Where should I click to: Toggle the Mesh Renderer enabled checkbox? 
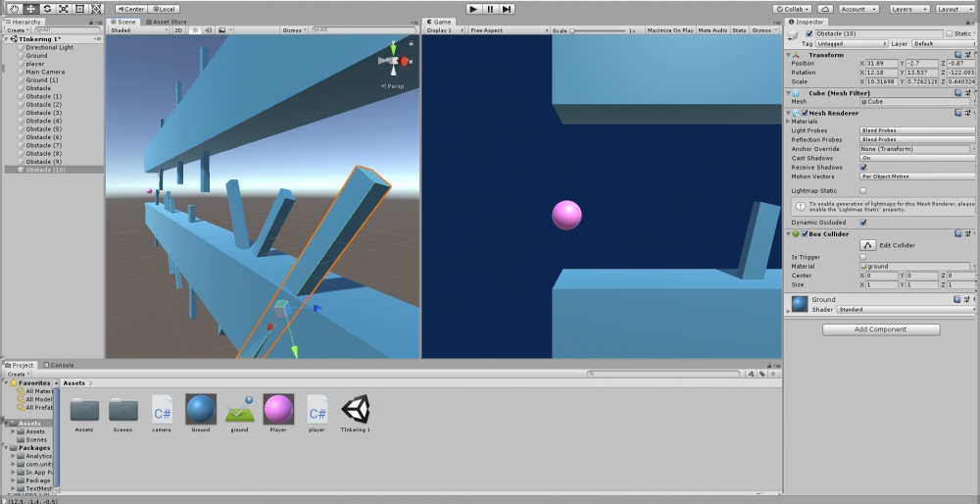click(805, 113)
